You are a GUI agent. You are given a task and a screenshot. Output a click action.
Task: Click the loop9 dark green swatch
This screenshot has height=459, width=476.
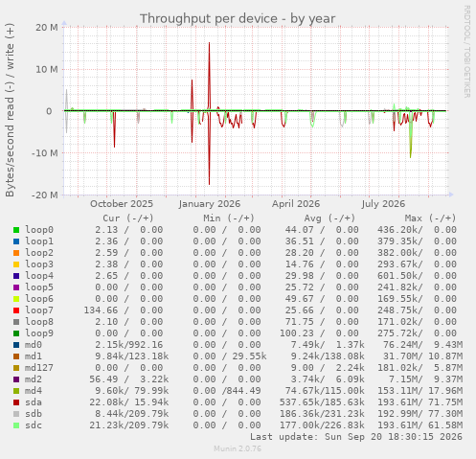(16, 333)
